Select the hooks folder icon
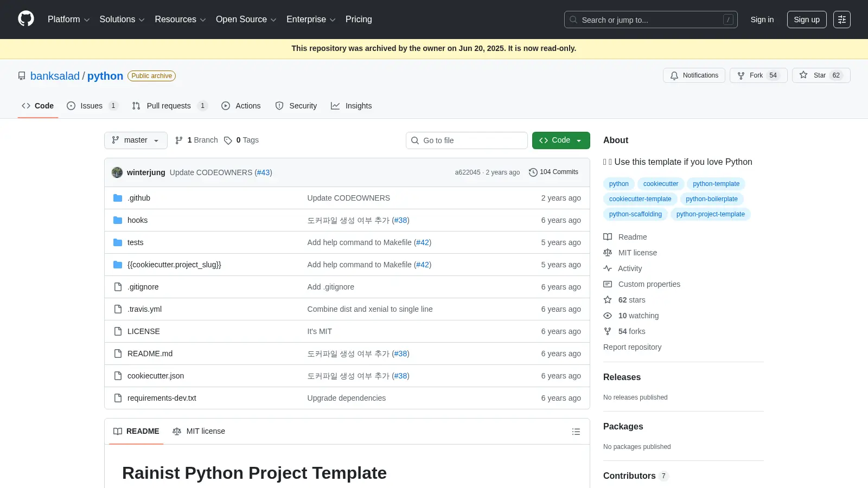Viewport: 868px width, 488px height. tap(118, 220)
